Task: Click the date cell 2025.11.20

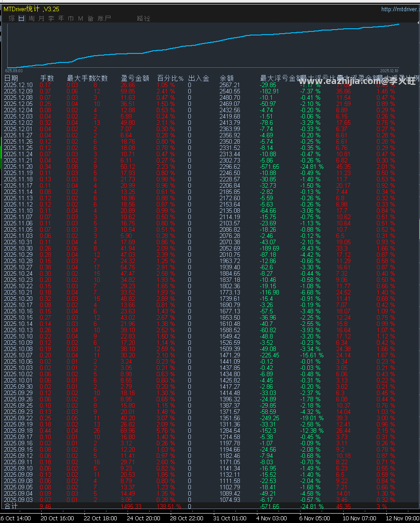Action: [18, 167]
